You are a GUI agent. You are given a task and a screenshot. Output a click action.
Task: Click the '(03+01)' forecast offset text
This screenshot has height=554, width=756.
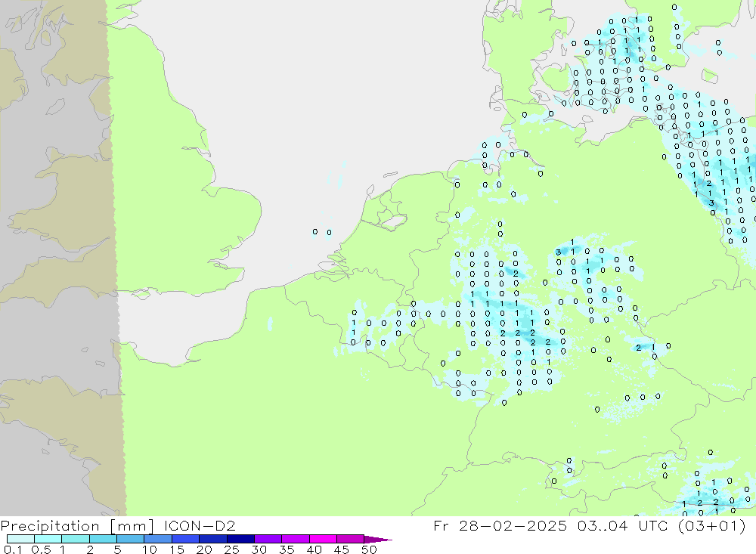(711, 525)
